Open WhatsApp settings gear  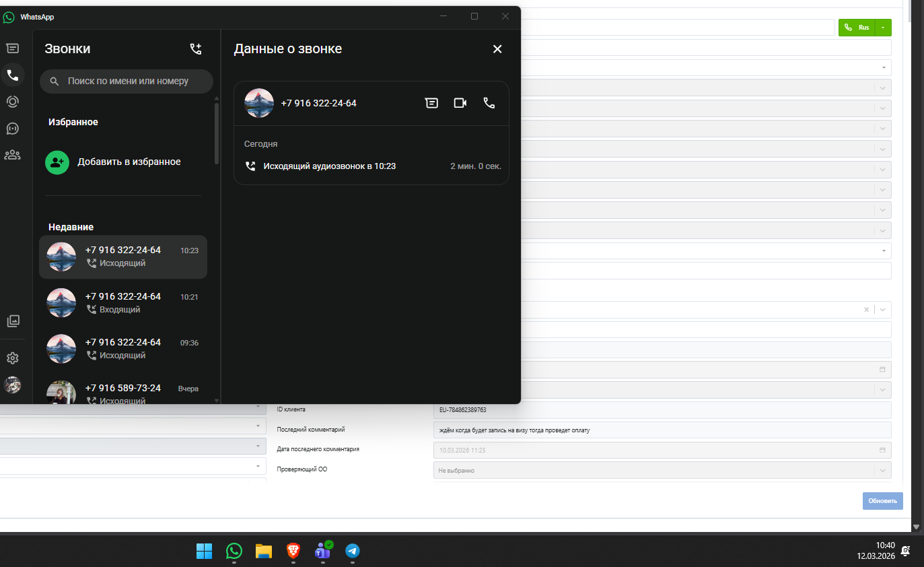[x=12, y=358]
